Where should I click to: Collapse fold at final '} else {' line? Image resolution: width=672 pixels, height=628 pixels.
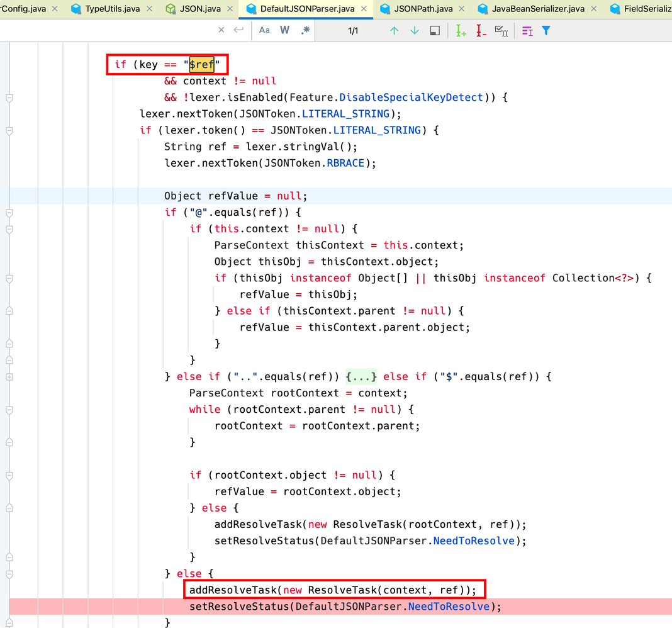(x=9, y=574)
